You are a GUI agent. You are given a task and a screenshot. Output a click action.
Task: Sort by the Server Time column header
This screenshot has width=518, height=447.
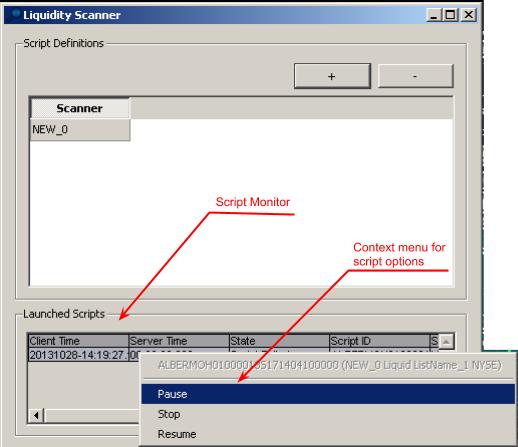click(x=179, y=341)
